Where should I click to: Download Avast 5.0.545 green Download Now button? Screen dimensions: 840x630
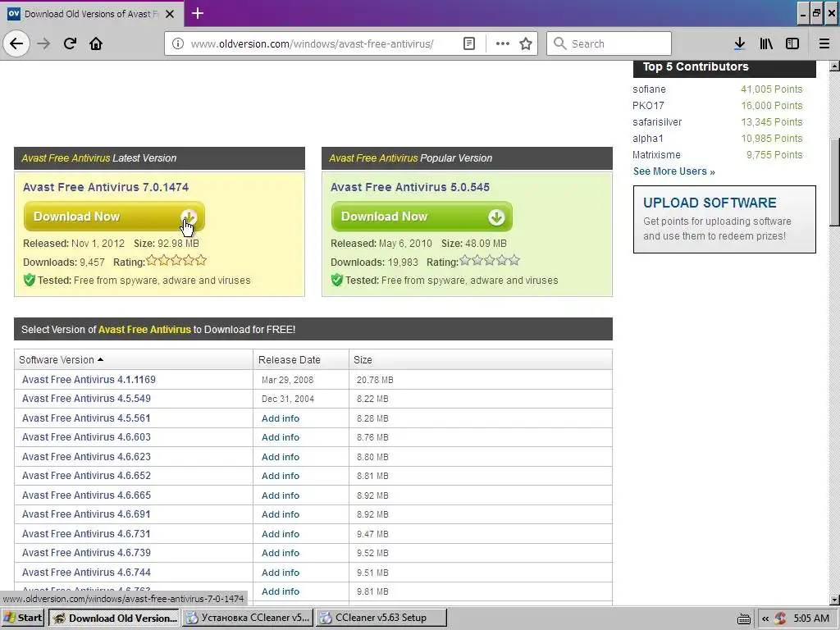point(422,217)
